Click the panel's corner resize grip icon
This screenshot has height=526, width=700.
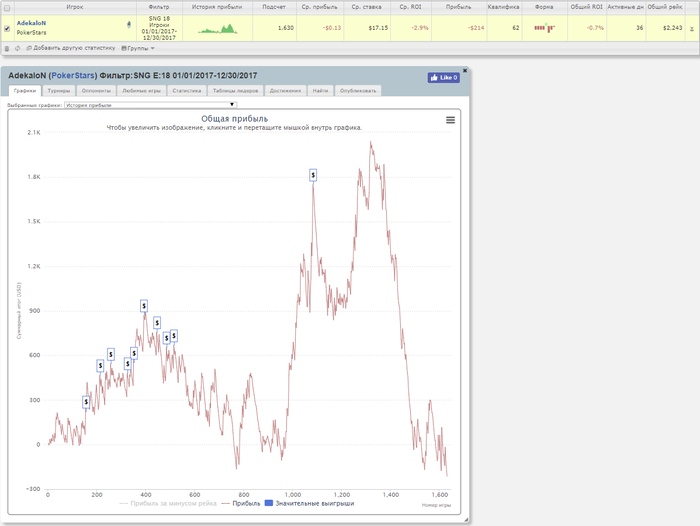[x=466, y=520]
